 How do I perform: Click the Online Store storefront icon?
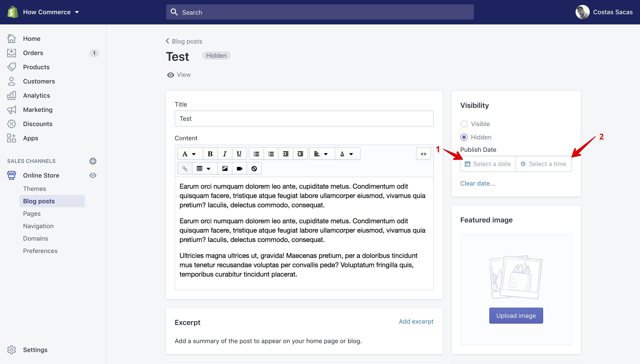(12, 175)
